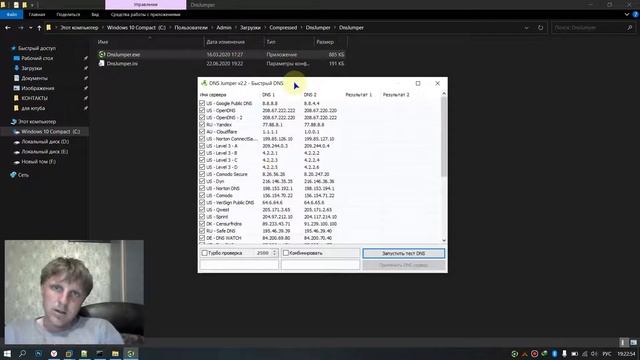Start DNS test with Запустить тест DNS
The height and width of the screenshot is (360, 640).
pos(403,253)
